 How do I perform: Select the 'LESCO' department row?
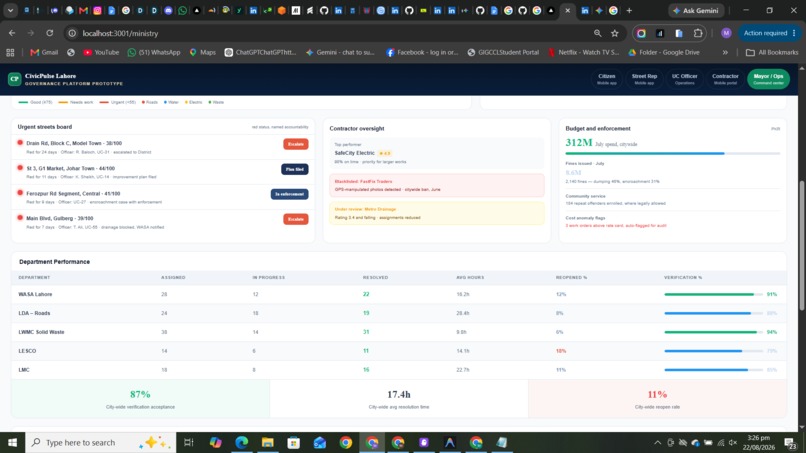pos(398,351)
